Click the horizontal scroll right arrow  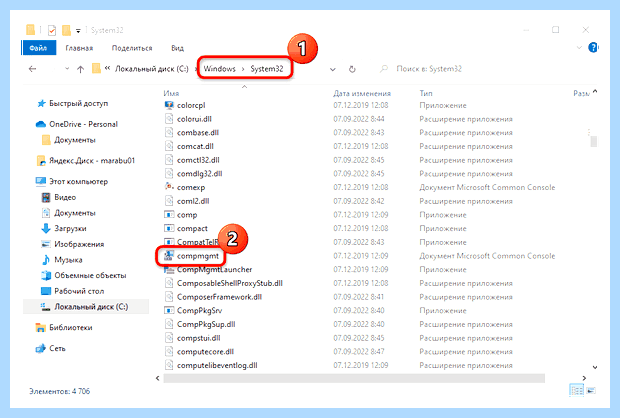coord(584,378)
